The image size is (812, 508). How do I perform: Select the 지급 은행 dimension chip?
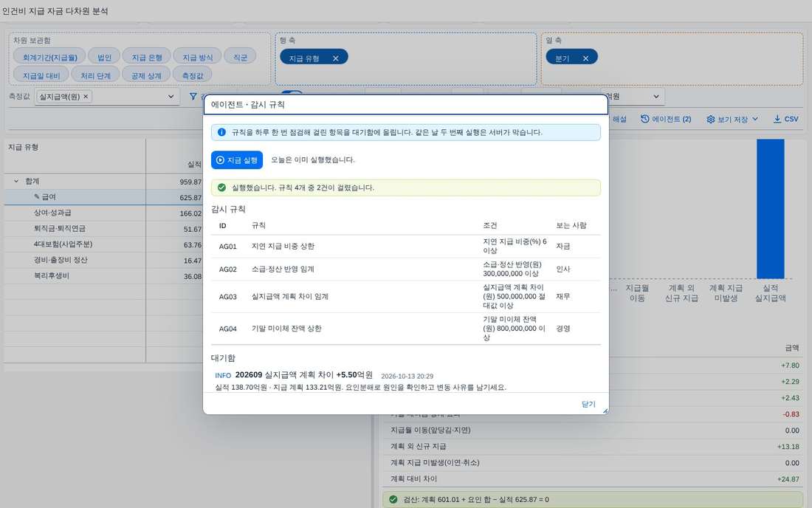click(x=147, y=57)
